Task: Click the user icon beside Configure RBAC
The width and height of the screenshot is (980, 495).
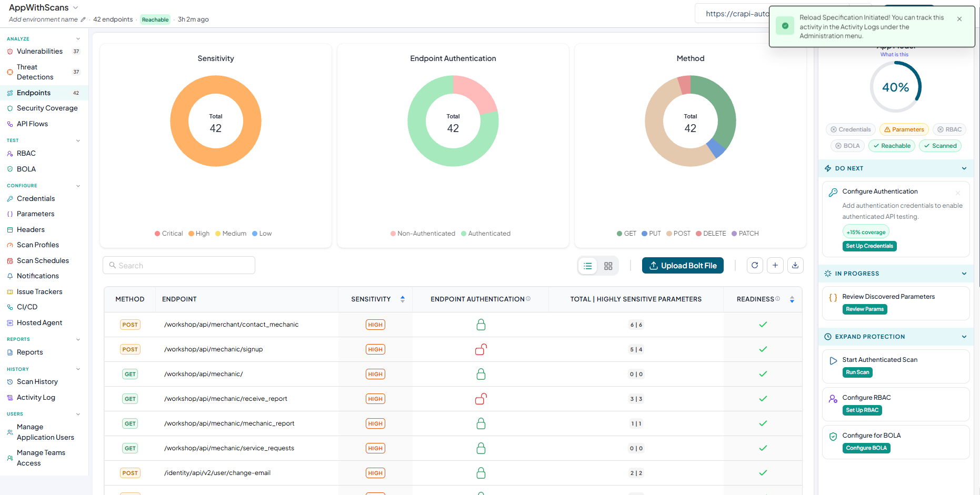Action: click(833, 399)
